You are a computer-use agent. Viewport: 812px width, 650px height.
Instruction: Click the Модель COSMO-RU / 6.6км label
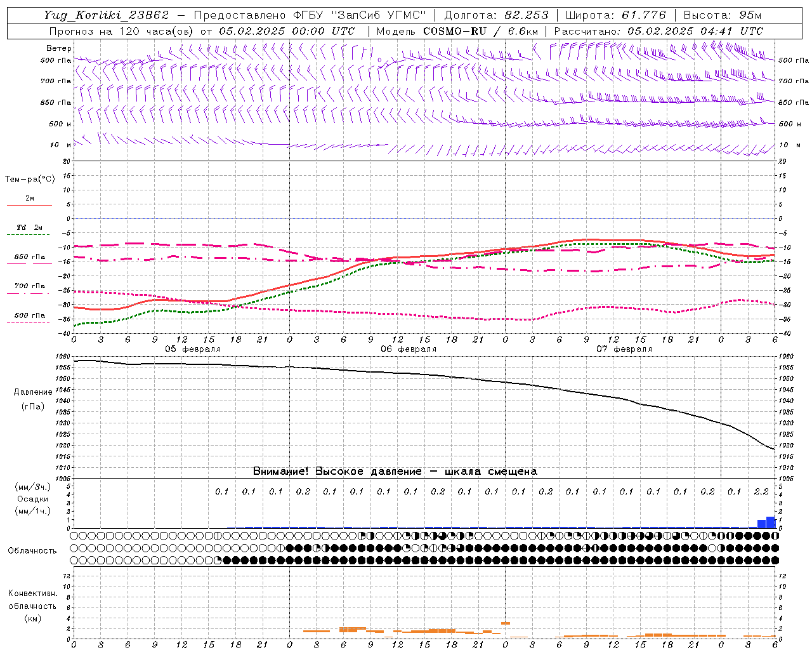coord(457,31)
